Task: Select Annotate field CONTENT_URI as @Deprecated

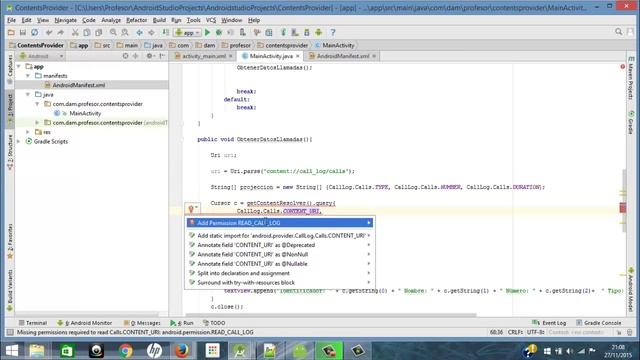Action: point(280,245)
